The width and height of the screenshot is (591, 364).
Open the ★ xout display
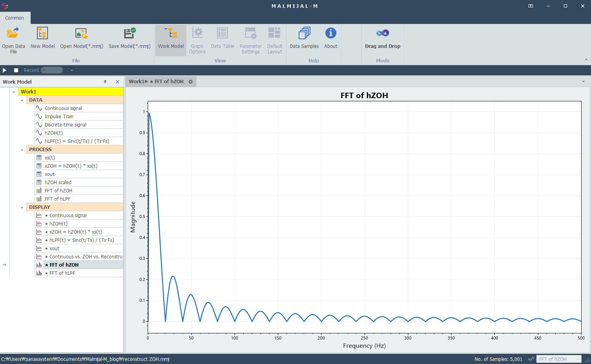pyautogui.click(x=79, y=249)
